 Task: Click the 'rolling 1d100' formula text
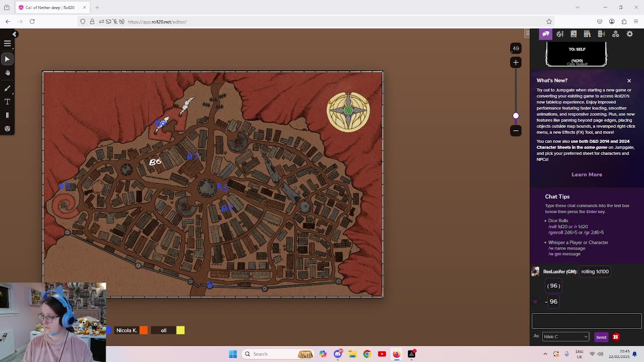click(595, 271)
